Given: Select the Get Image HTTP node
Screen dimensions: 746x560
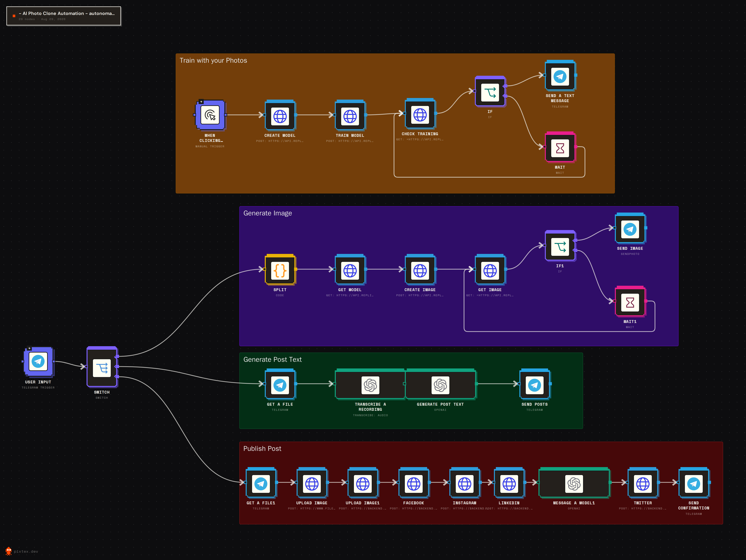Looking at the screenshot, I should click(490, 269).
